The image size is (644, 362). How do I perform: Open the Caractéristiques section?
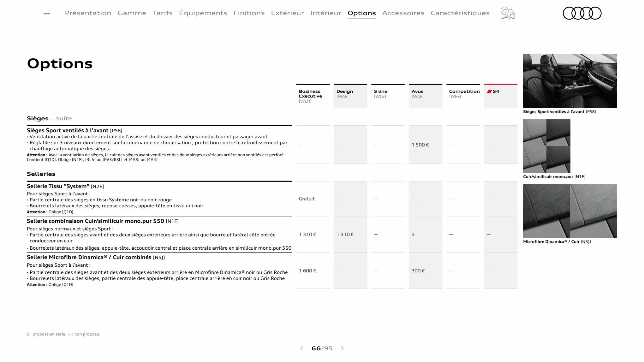pos(460,13)
